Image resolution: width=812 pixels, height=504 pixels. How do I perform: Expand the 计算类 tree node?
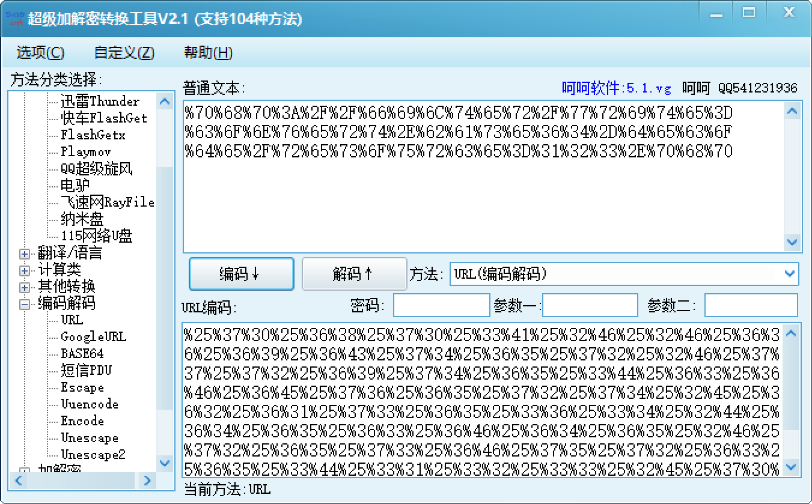click(x=23, y=270)
